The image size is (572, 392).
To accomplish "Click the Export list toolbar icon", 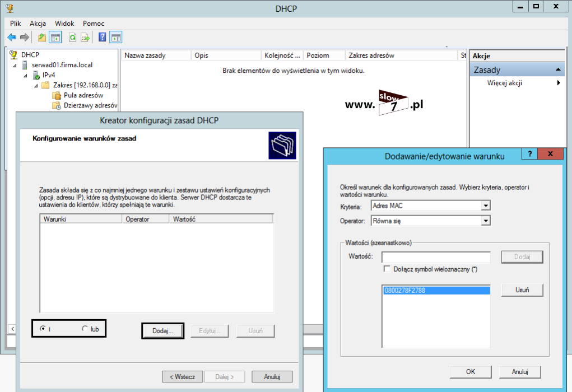I will coord(85,38).
